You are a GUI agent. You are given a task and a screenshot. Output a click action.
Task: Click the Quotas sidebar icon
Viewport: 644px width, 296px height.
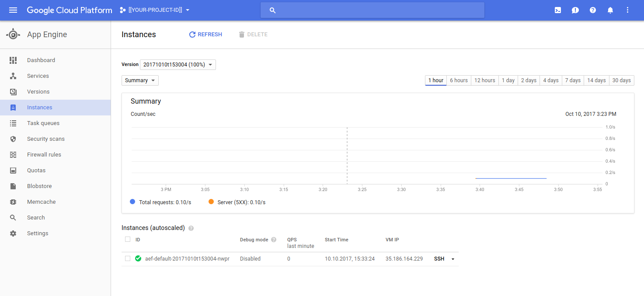point(13,171)
